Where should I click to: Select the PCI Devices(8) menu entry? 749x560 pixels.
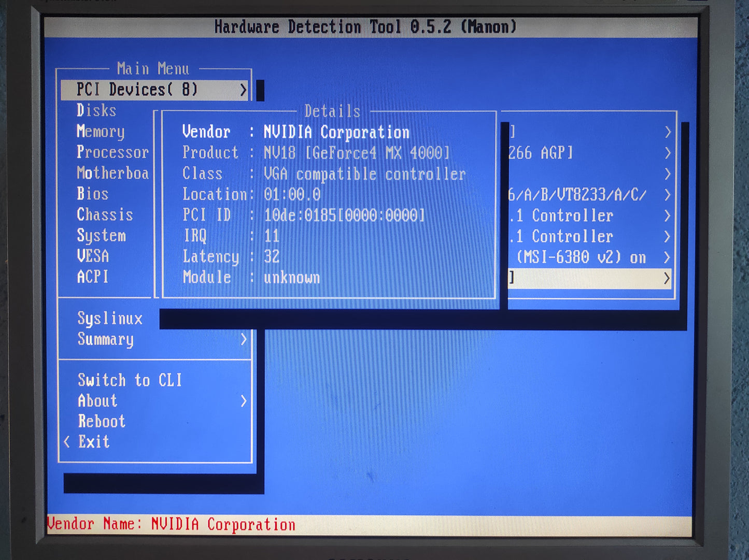pyautogui.click(x=137, y=90)
